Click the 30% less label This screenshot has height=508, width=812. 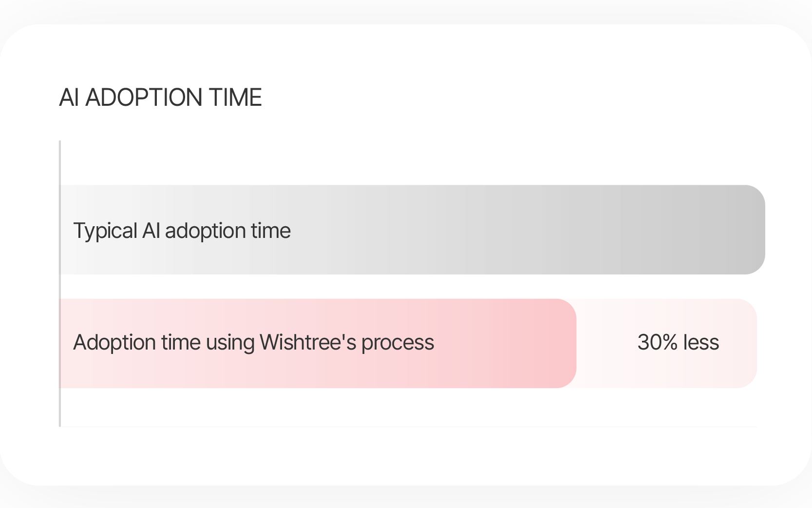click(678, 342)
